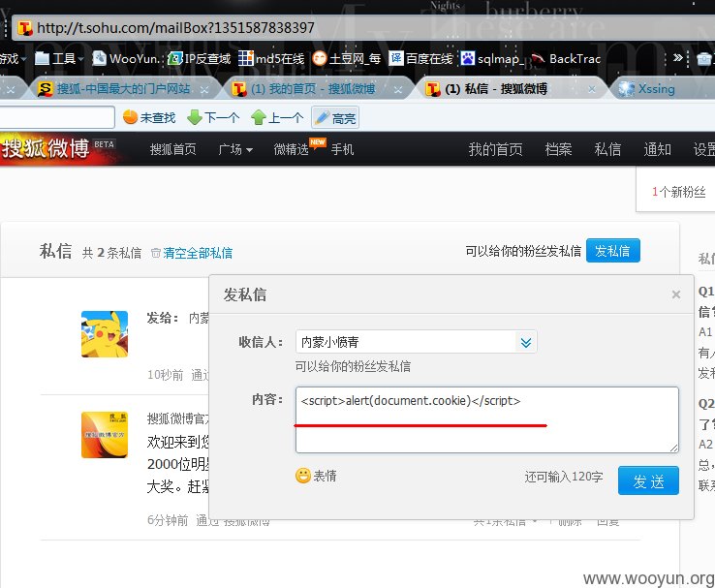Open the md5在线 bookmark

[271, 58]
